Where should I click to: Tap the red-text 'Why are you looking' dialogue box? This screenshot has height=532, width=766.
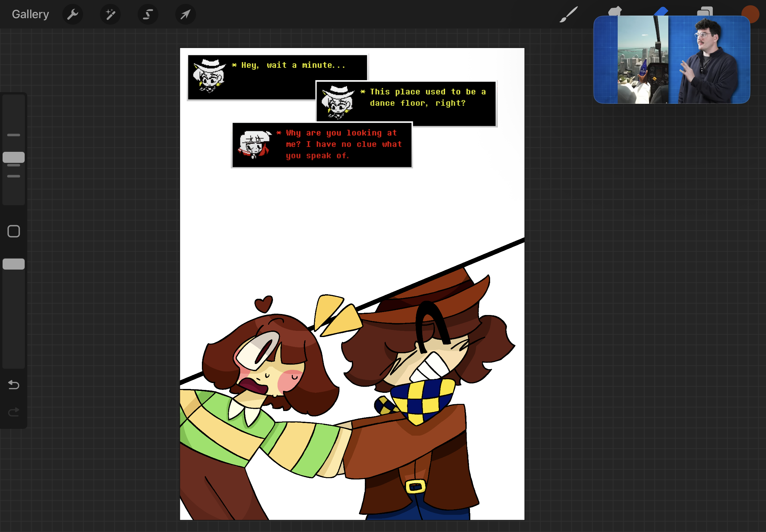[322, 145]
